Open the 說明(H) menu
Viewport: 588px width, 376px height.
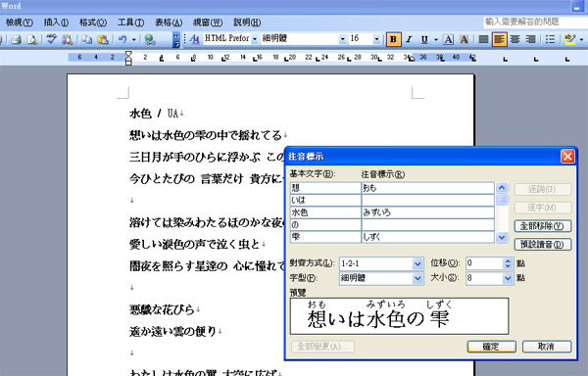pos(247,23)
